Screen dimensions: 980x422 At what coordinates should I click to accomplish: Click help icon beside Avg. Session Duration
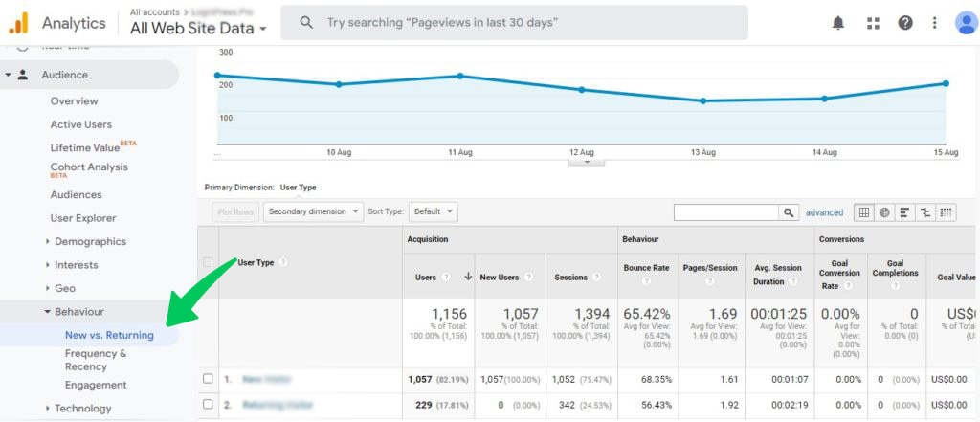(793, 282)
